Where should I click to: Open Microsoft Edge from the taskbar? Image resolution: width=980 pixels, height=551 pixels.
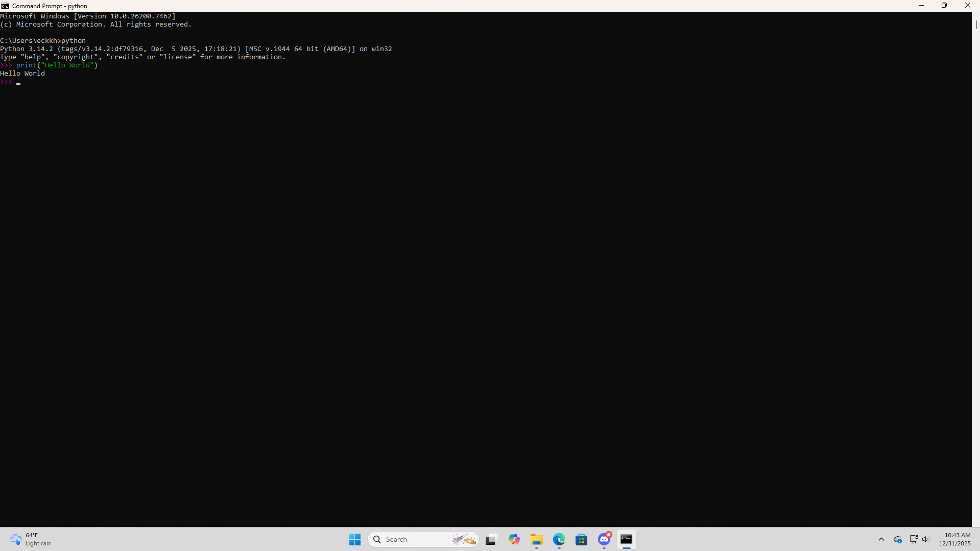[x=559, y=539]
